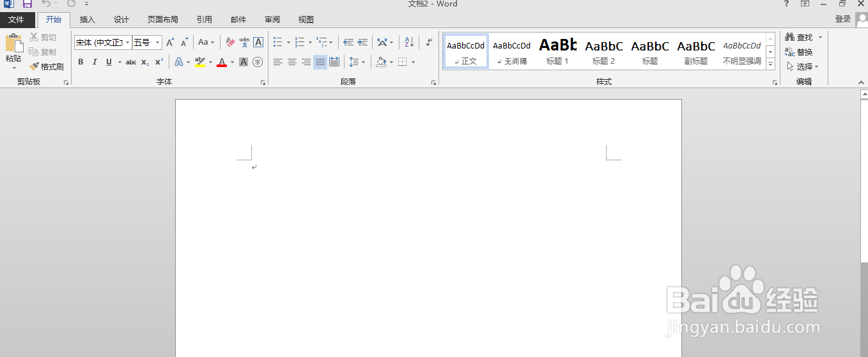
Task: Click the Sign in (登录) link
Action: pyautogui.click(x=842, y=19)
